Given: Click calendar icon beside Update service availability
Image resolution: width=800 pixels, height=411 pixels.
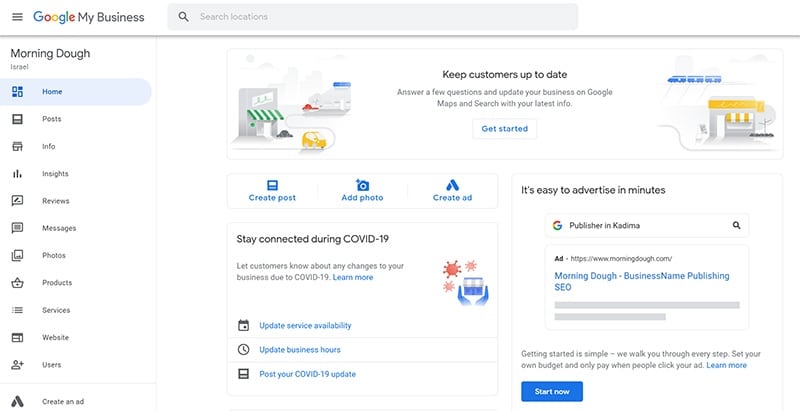Looking at the screenshot, I should (x=244, y=325).
